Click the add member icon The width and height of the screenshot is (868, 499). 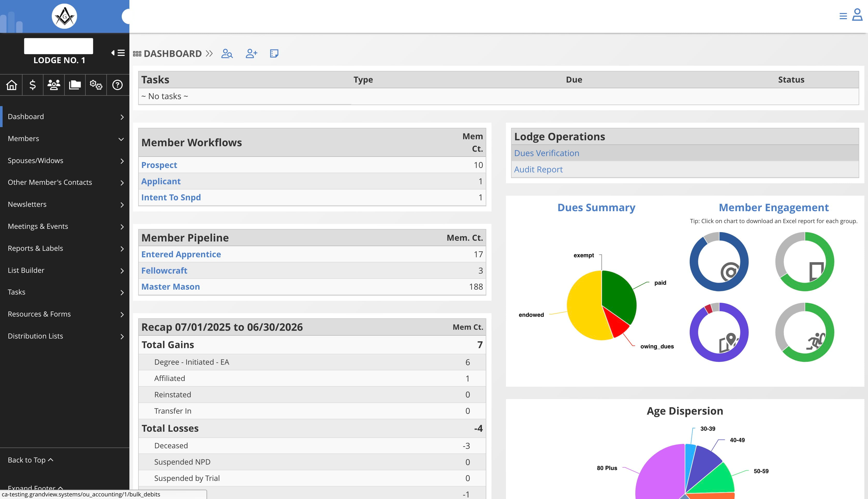251,54
